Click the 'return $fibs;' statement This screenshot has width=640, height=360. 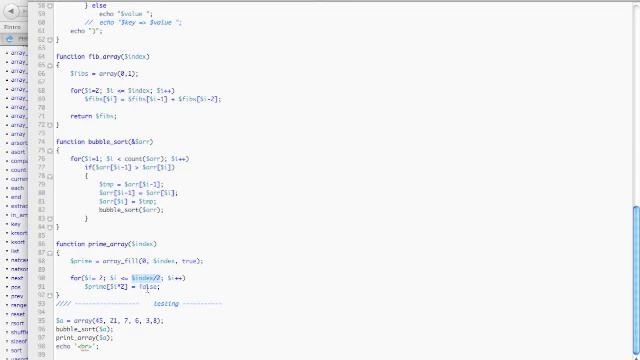93,116
